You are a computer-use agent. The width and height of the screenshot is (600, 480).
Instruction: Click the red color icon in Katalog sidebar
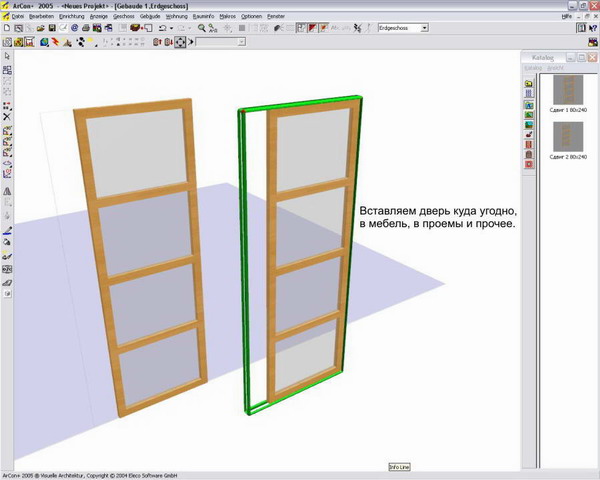(529, 164)
